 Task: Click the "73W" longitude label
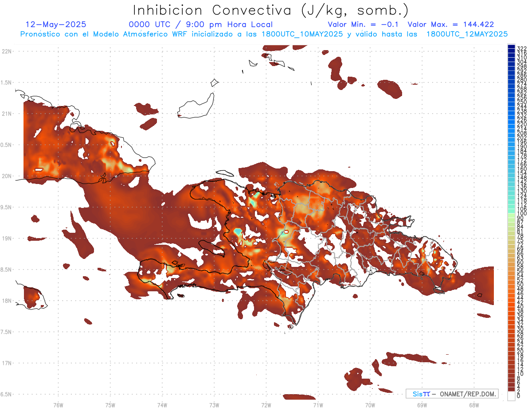pyautogui.click(x=214, y=404)
